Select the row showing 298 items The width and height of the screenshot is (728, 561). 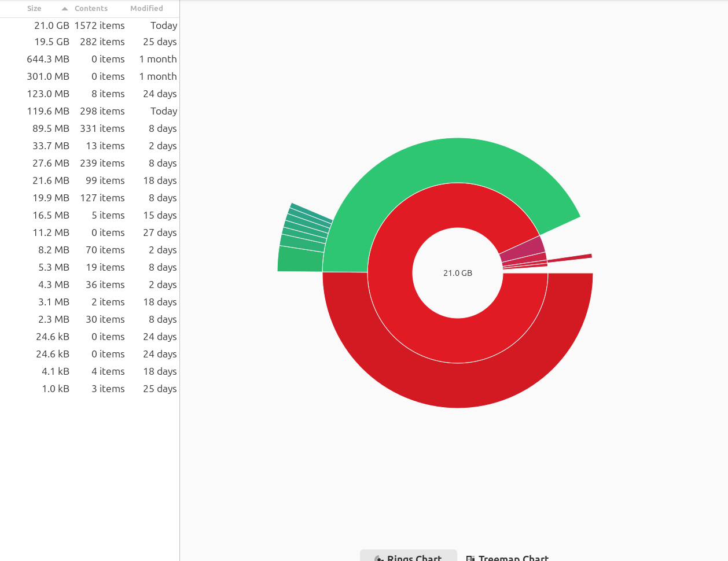[90, 111]
